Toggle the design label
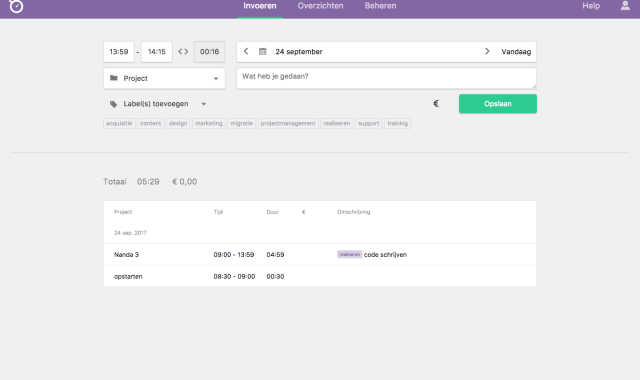Viewport: 640px width, 380px height. coord(178,123)
